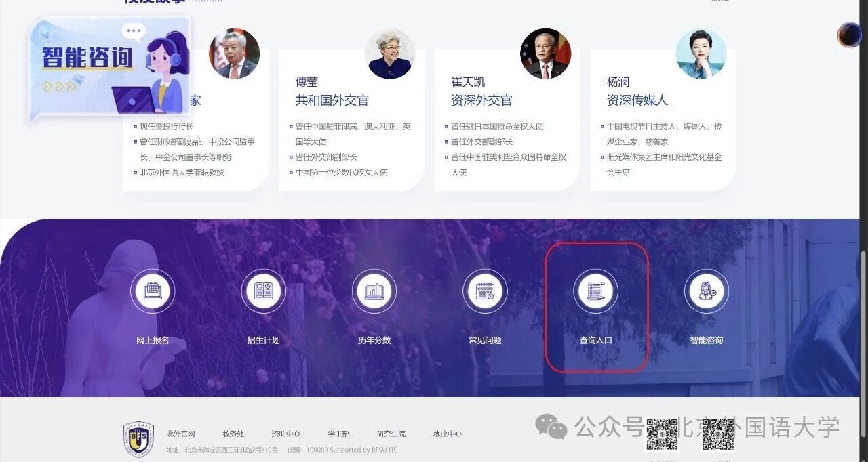Click the 查询入口 text label

point(595,340)
